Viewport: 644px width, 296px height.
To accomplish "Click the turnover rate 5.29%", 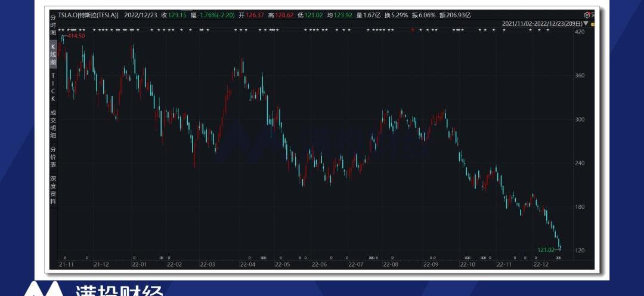I will (399, 15).
